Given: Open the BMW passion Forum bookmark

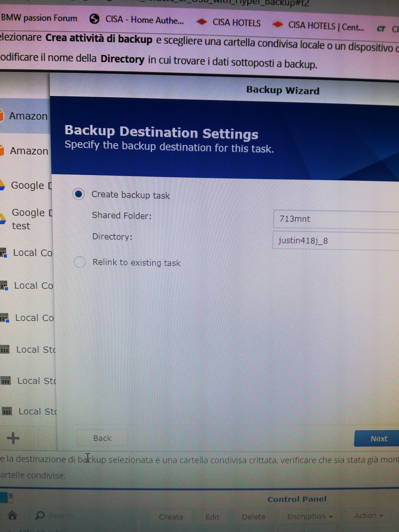Looking at the screenshot, I should click(x=39, y=18).
